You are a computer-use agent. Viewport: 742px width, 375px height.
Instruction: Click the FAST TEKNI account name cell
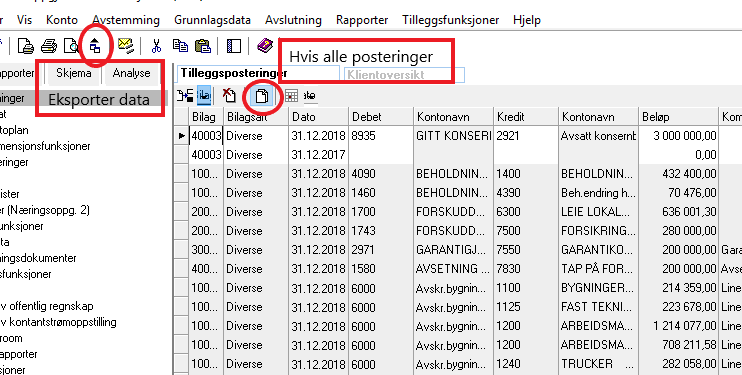pyautogui.click(x=599, y=307)
